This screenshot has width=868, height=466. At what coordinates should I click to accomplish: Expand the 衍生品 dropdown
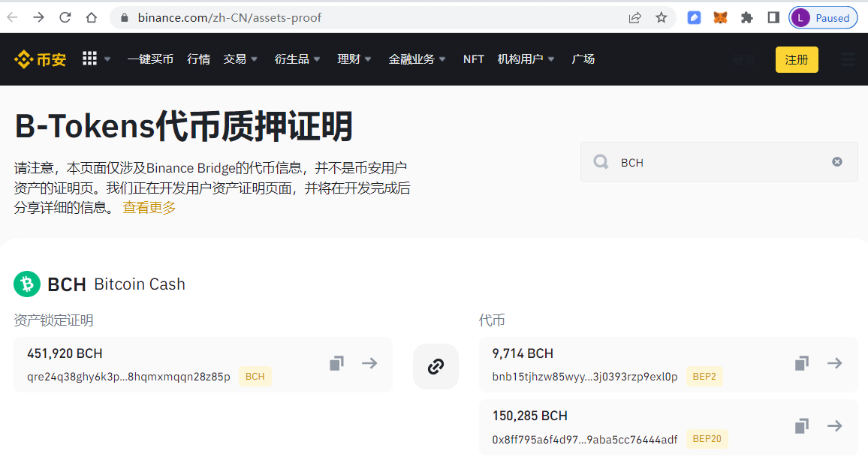[297, 59]
